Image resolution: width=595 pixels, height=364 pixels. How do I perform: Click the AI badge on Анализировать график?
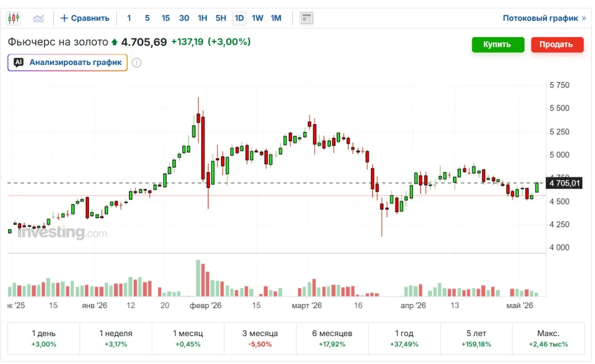pos(19,62)
